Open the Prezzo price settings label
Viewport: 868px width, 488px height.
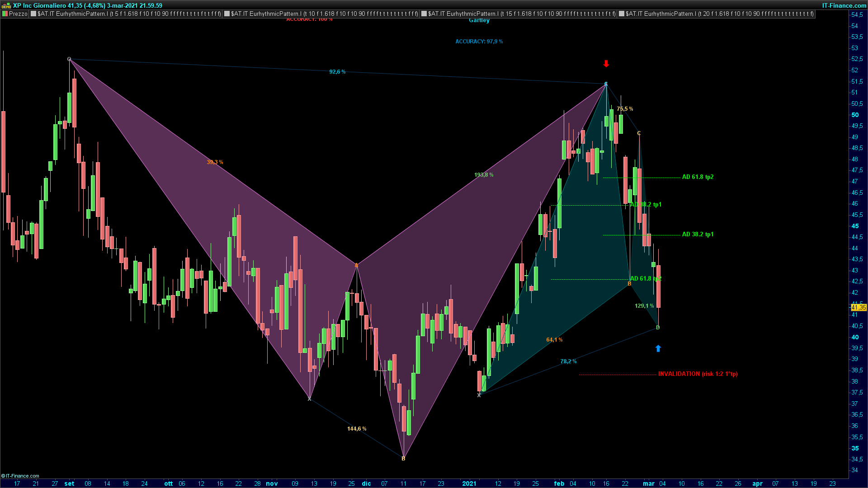click(x=18, y=14)
